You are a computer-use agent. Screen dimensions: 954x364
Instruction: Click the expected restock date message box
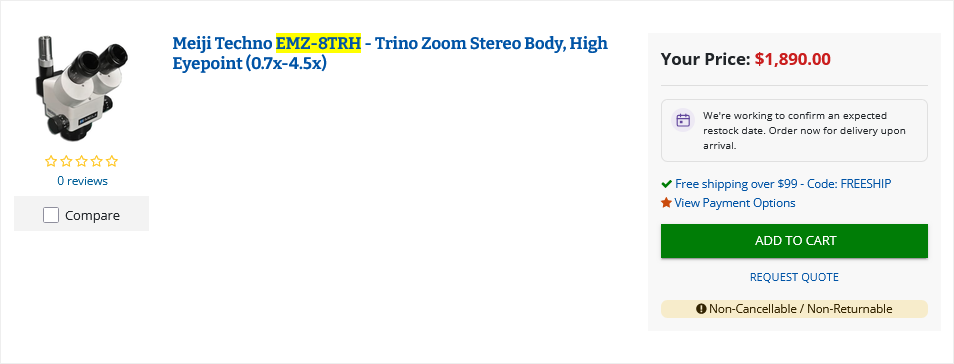(x=794, y=130)
